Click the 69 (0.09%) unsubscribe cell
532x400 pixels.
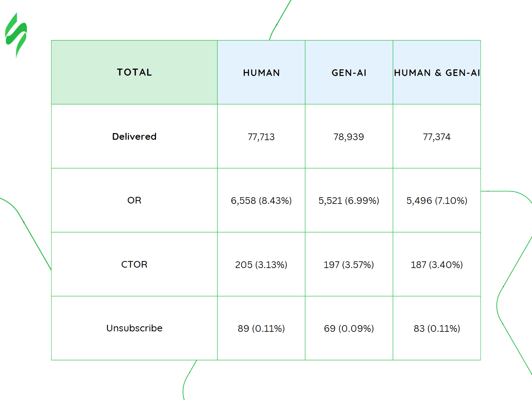[x=349, y=328]
